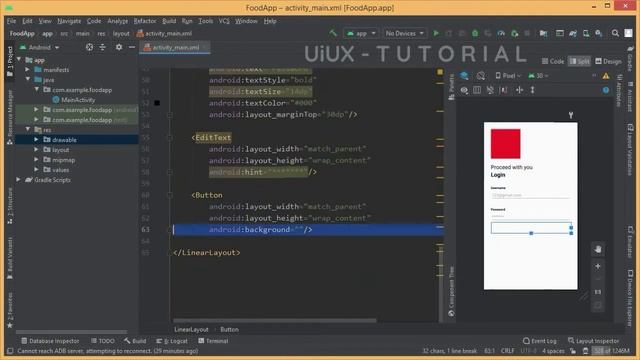Open the Palette side tab
Image resolution: width=640 pixels, height=360 pixels.
click(x=451, y=87)
